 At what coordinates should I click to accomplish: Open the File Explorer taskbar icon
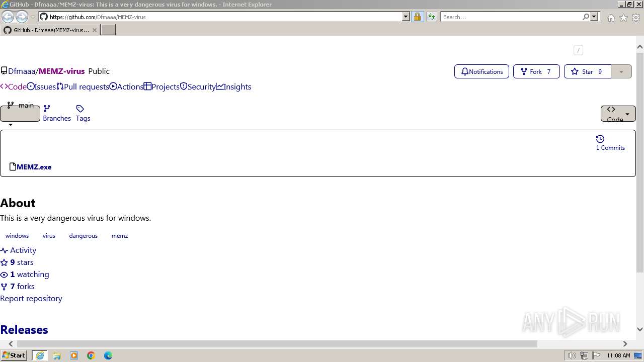click(x=57, y=355)
